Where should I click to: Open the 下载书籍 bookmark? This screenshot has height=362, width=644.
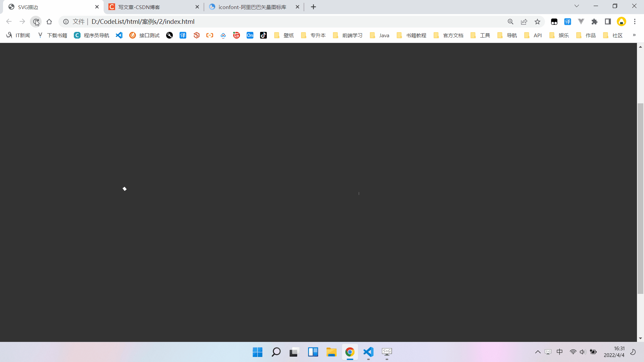point(52,35)
